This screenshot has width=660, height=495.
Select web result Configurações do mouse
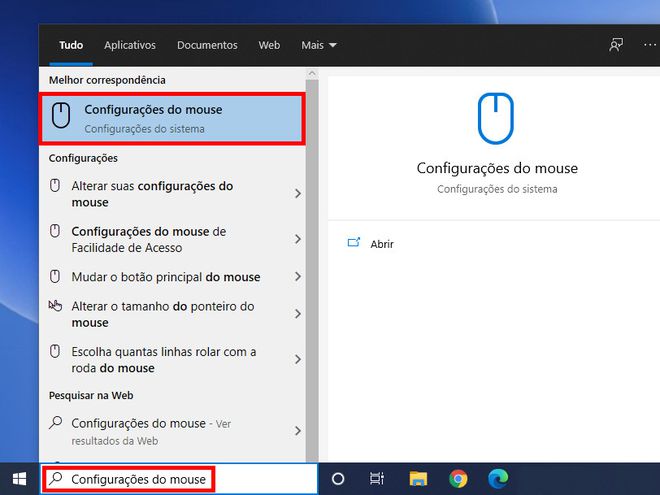pyautogui.click(x=172, y=431)
